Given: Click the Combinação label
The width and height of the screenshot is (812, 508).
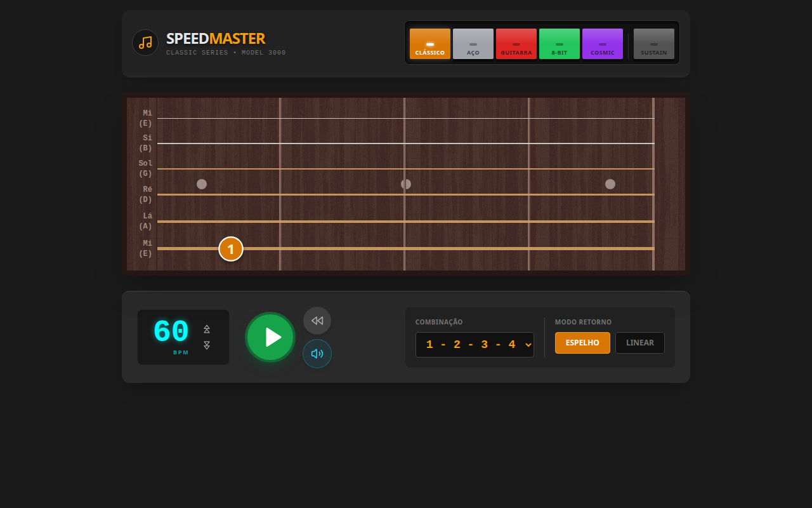Looking at the screenshot, I should click(439, 323).
